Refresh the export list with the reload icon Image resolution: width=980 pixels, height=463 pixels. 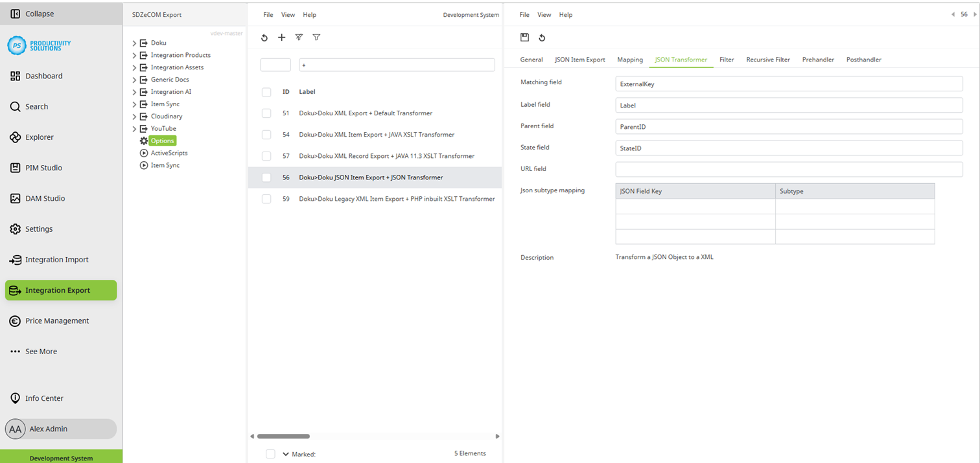(264, 38)
